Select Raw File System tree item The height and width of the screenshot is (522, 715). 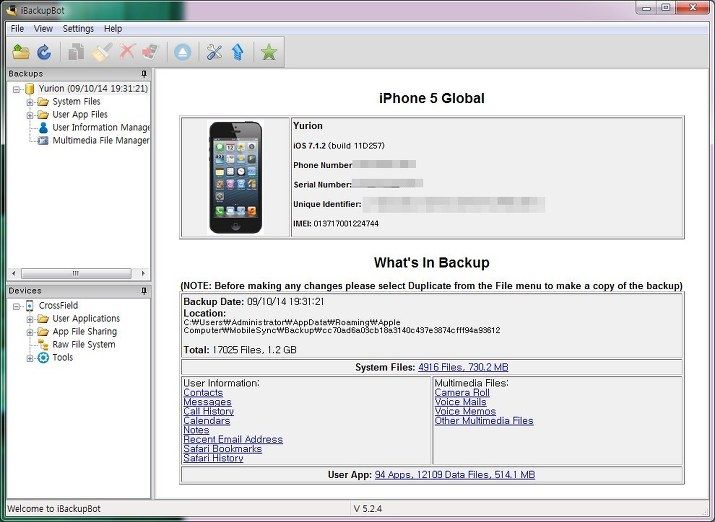click(83, 344)
